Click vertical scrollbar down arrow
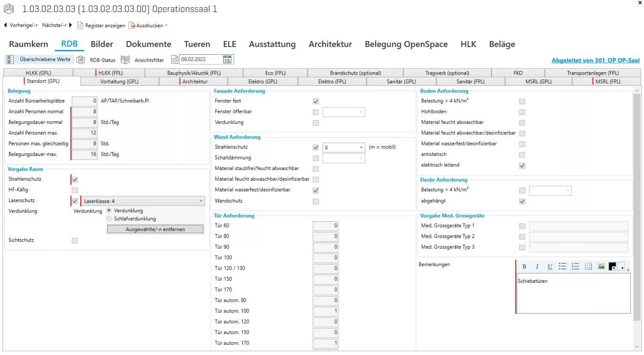 pos(637,346)
